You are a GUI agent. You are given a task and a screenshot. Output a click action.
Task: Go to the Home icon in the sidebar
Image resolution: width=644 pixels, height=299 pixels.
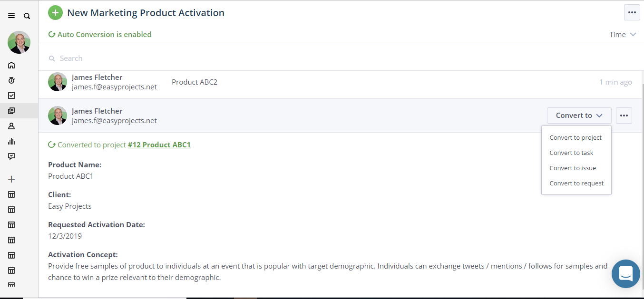(11, 65)
